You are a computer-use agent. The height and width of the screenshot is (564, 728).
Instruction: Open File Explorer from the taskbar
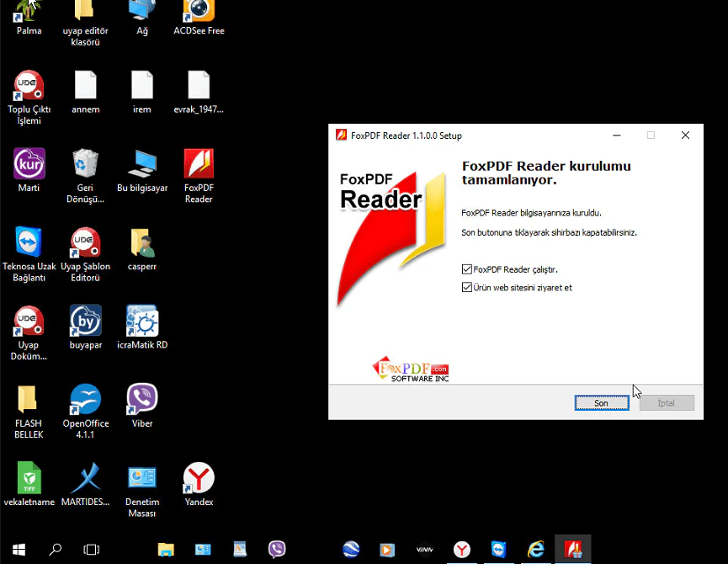click(166, 550)
